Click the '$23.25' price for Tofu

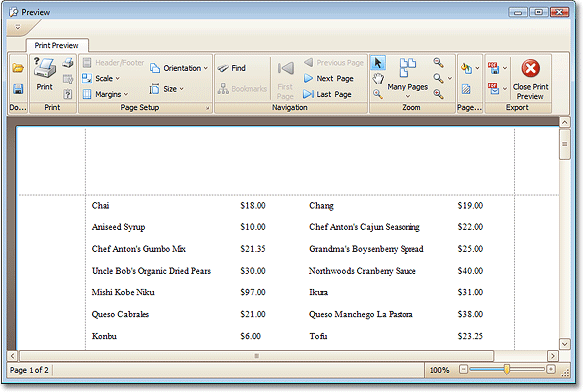pyautogui.click(x=470, y=336)
